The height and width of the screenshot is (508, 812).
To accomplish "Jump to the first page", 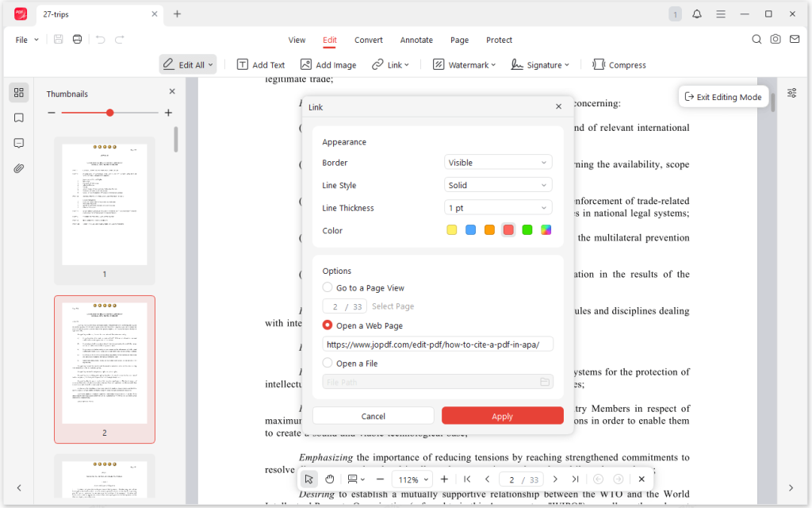I will coord(467,479).
